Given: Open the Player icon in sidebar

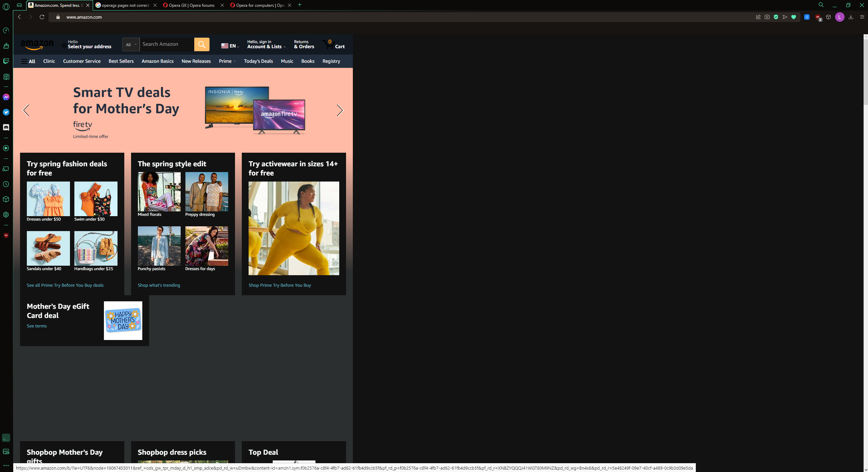Looking at the screenshot, I should [x=6, y=148].
